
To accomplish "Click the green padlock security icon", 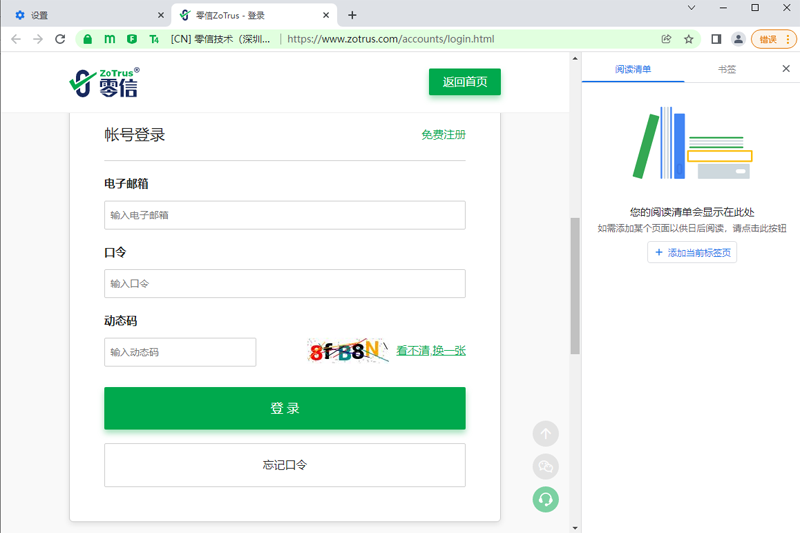I will point(88,39).
